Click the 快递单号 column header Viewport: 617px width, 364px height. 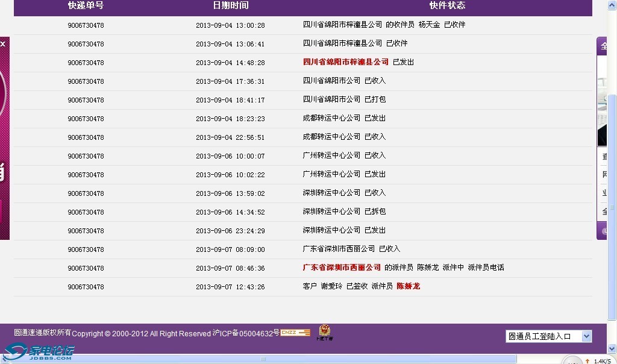click(86, 5)
